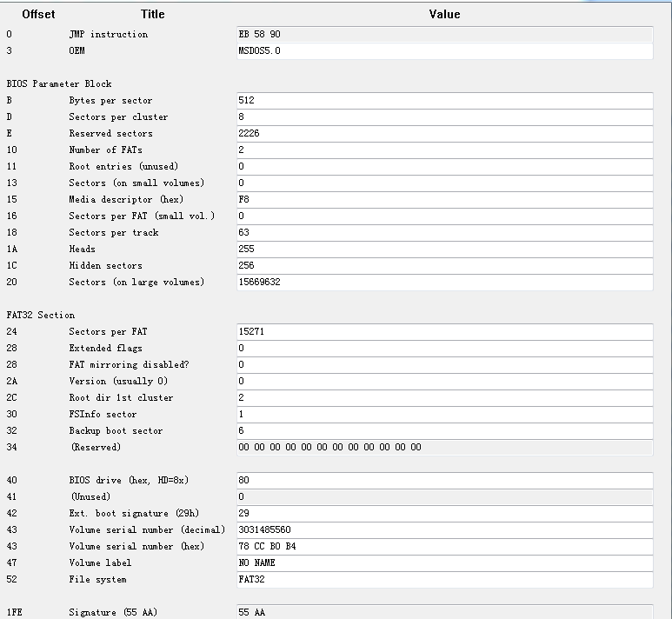Click the FSInfo sector field

tap(444, 415)
